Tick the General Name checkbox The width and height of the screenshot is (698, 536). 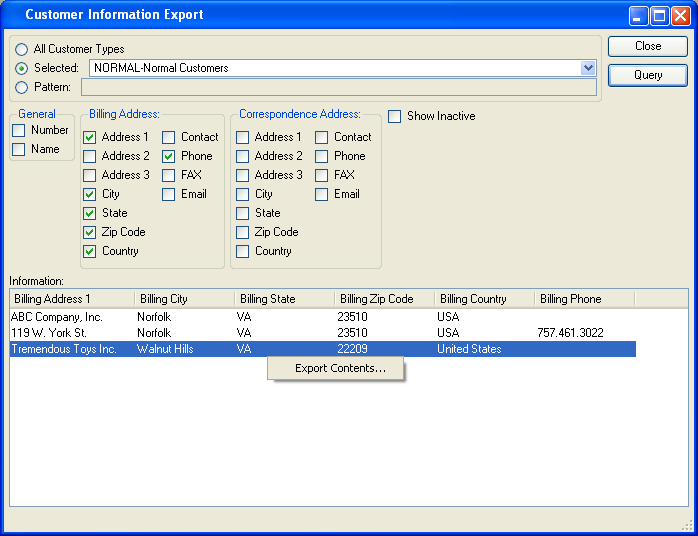tap(19, 149)
